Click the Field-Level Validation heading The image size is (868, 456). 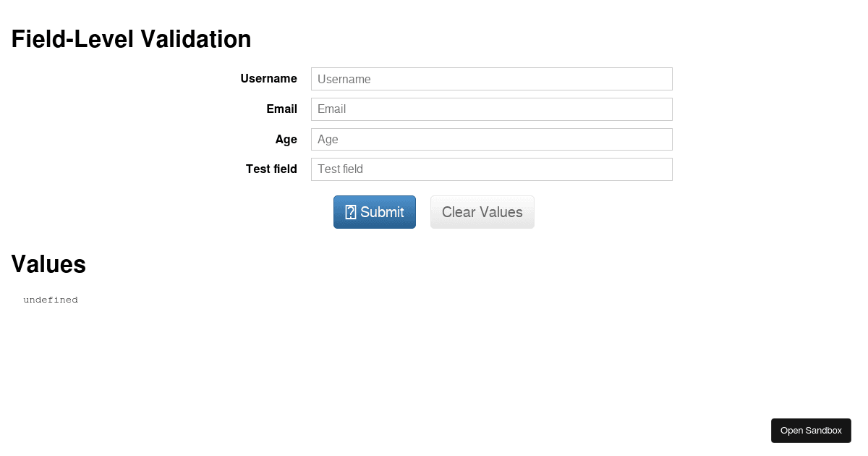[x=131, y=40]
